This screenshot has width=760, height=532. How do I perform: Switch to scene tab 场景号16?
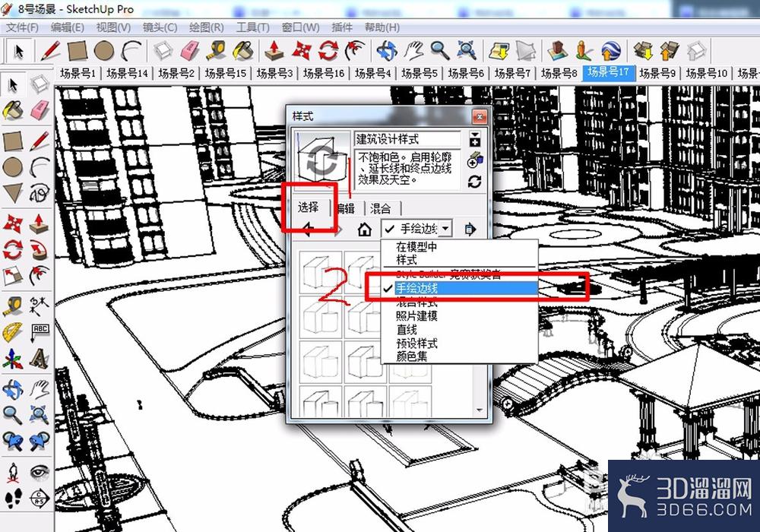pyautogui.click(x=323, y=73)
